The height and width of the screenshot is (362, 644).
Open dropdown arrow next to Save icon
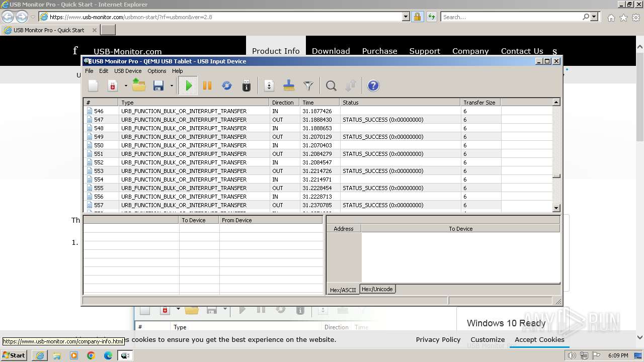point(172,86)
